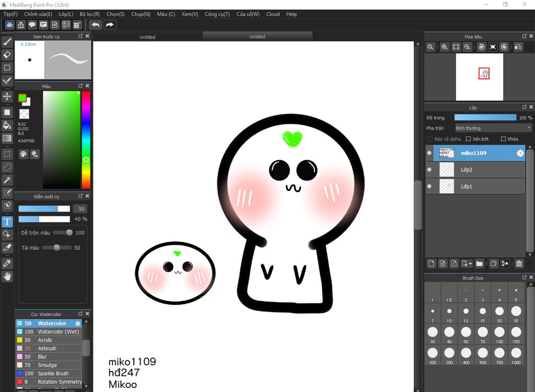
Task: Enable the Khóa lock checkbox
Action: [x=503, y=139]
